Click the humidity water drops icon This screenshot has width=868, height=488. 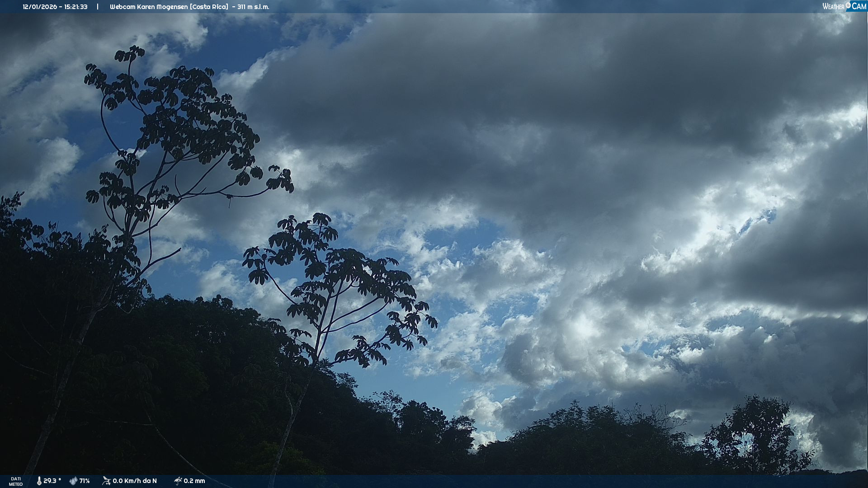(73, 481)
